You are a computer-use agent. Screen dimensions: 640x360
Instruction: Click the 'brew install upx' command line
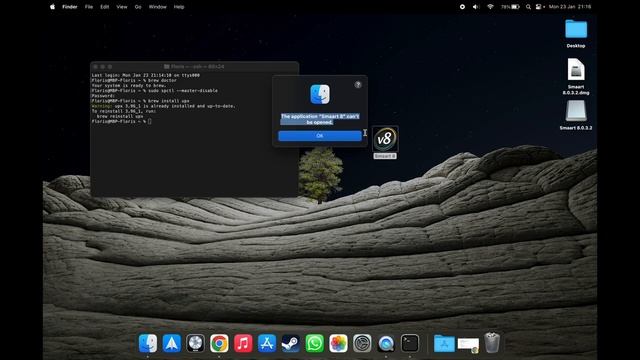click(x=140, y=101)
